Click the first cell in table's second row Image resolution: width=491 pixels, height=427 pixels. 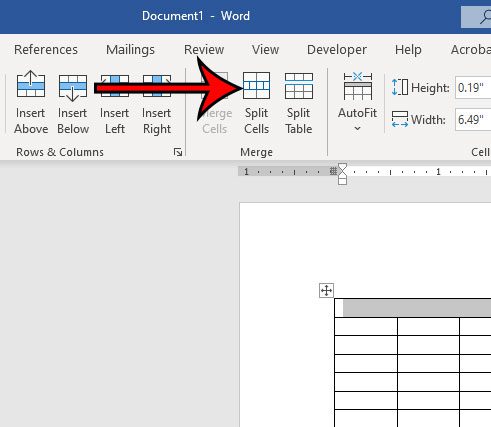tap(366, 326)
